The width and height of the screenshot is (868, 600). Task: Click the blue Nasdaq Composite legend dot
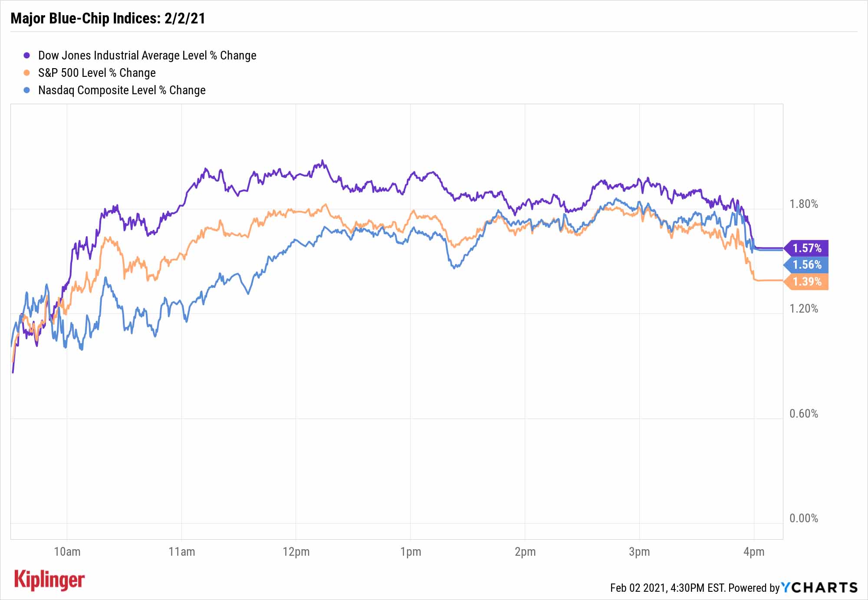[27, 90]
